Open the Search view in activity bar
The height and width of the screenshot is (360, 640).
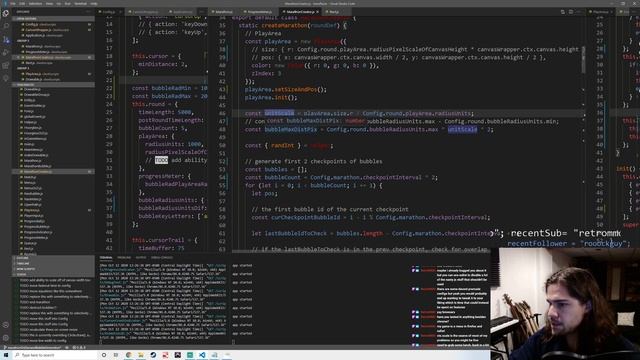click(x=6, y=26)
